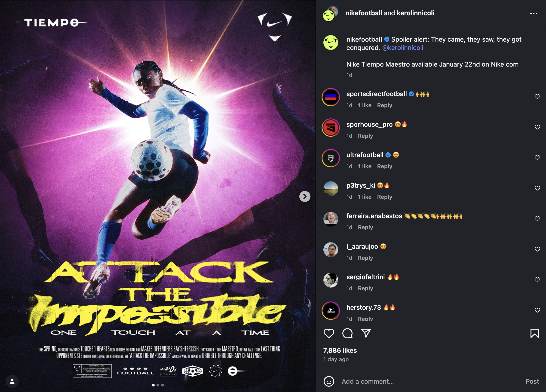Open the @kerolinnicoli mention link
The image size is (546, 392).
pos(402,48)
